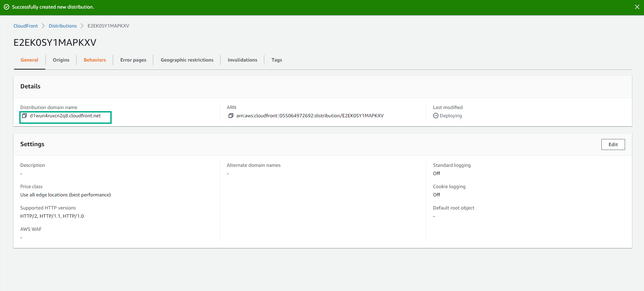644x291 pixels.
Task: Open the Geographic restrictions tab
Action: (187, 60)
